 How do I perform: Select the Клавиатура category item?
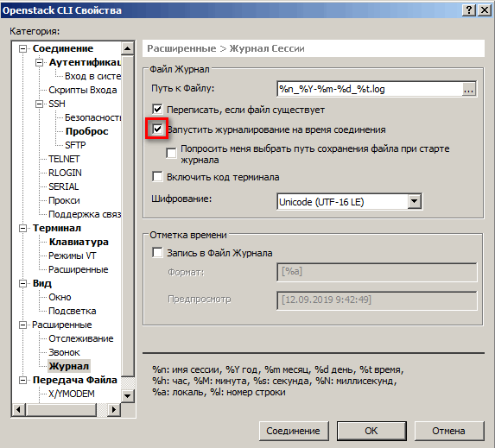(79, 242)
